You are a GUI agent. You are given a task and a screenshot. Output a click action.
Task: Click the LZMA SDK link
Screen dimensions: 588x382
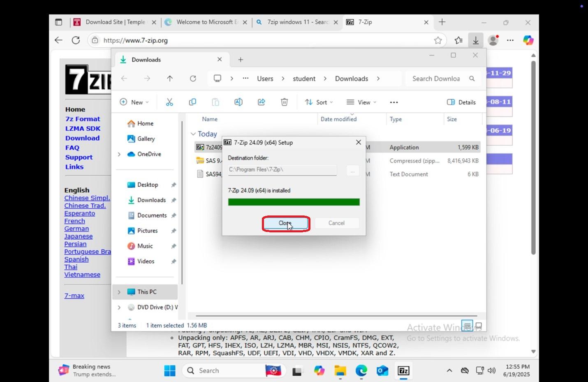pyautogui.click(x=83, y=128)
